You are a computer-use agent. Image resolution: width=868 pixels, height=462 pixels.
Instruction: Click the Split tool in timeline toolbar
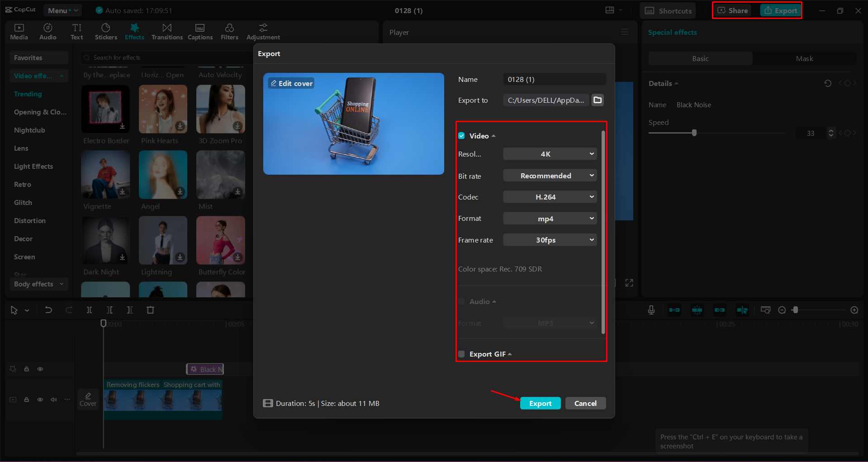(89, 310)
